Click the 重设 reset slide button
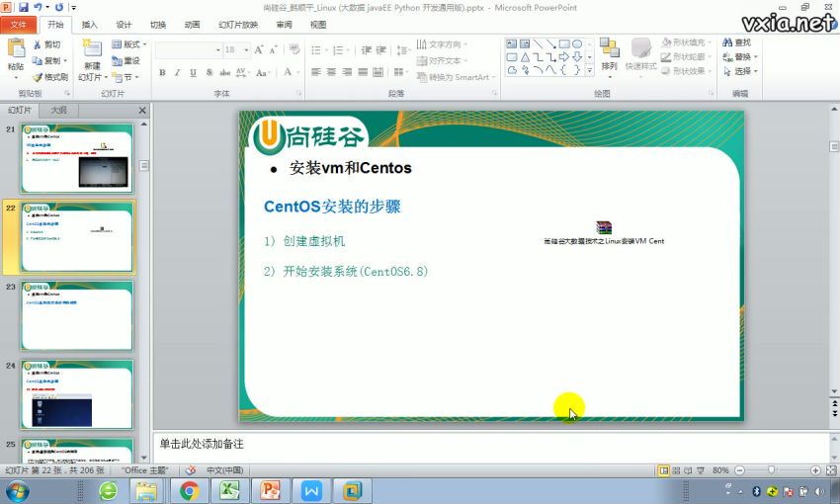This screenshot has height=504, width=840. tap(126, 61)
